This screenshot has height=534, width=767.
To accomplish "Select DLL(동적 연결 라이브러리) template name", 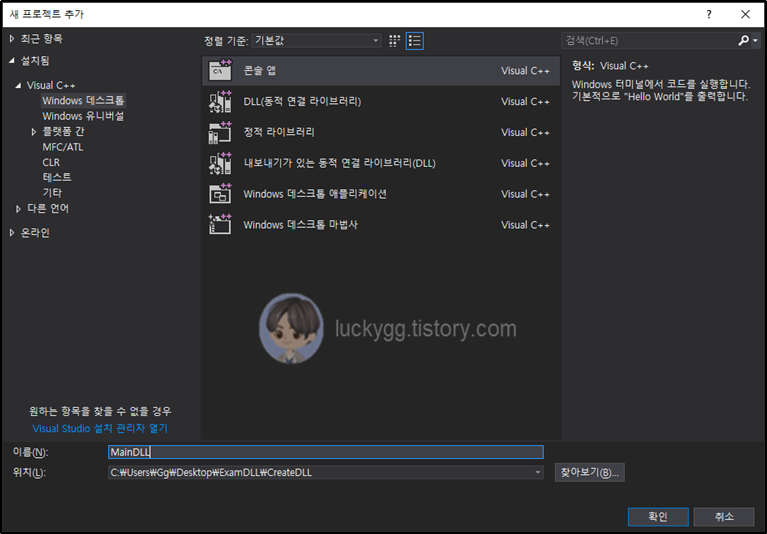I will coord(302,101).
